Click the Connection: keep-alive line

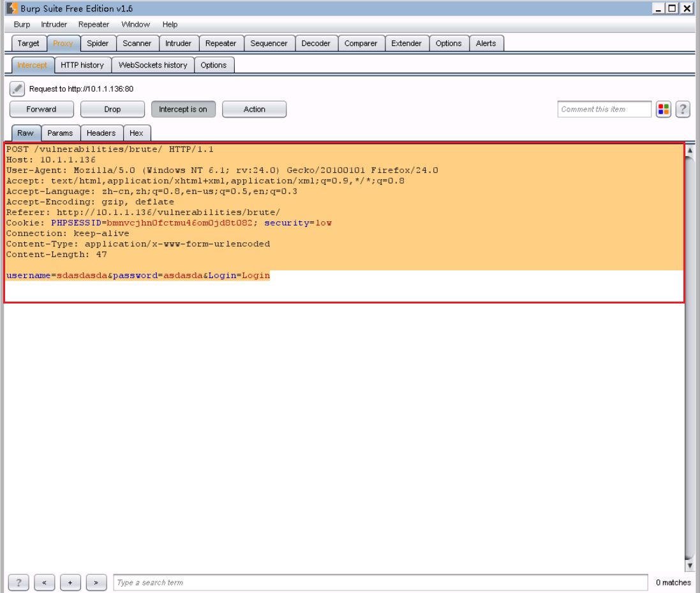[68, 233]
